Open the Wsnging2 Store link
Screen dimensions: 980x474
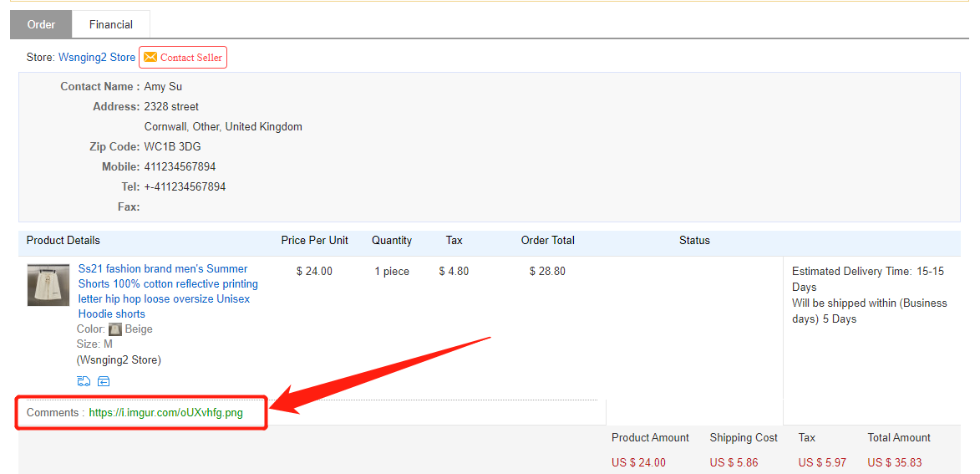click(x=97, y=58)
